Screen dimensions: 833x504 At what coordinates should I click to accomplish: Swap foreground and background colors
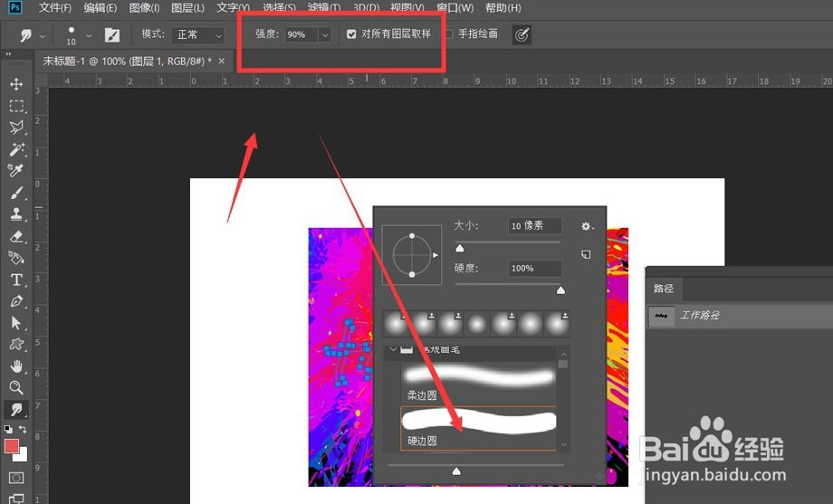[23, 429]
